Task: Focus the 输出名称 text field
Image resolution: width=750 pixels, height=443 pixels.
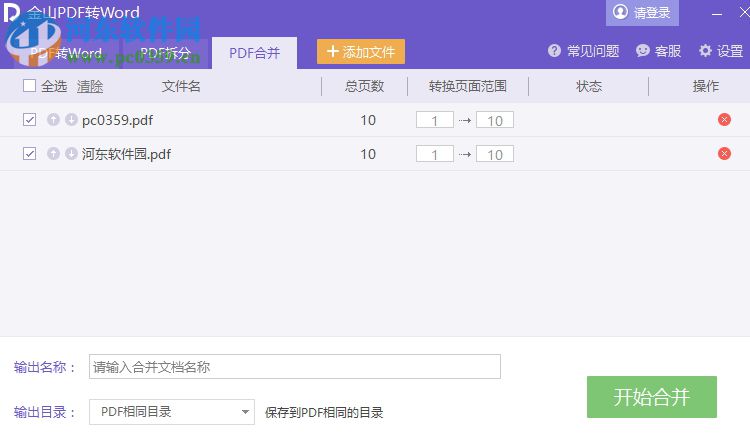Action: tap(295, 366)
